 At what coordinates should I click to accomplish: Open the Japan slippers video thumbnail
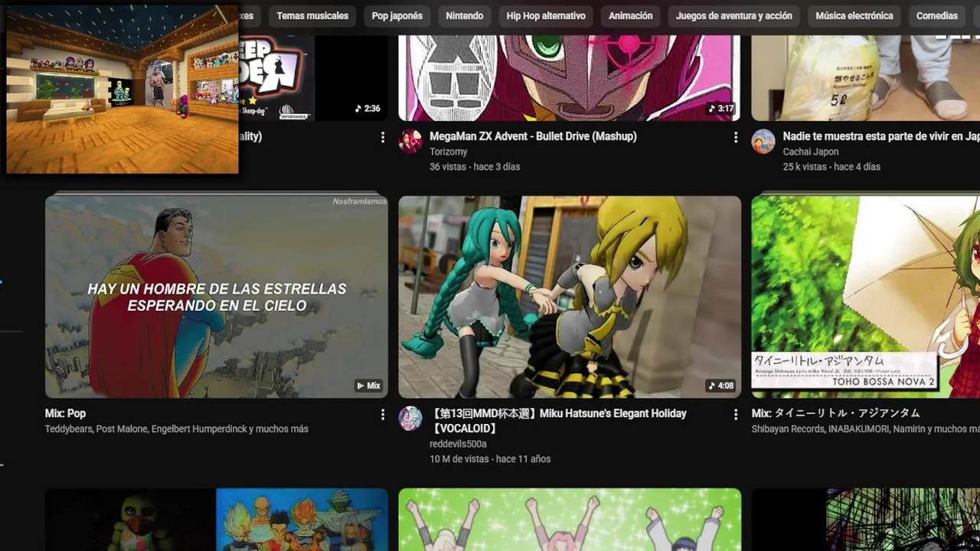[866, 77]
